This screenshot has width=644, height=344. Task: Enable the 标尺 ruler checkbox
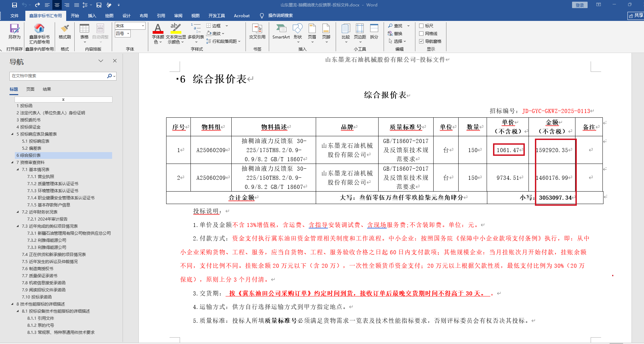(421, 26)
